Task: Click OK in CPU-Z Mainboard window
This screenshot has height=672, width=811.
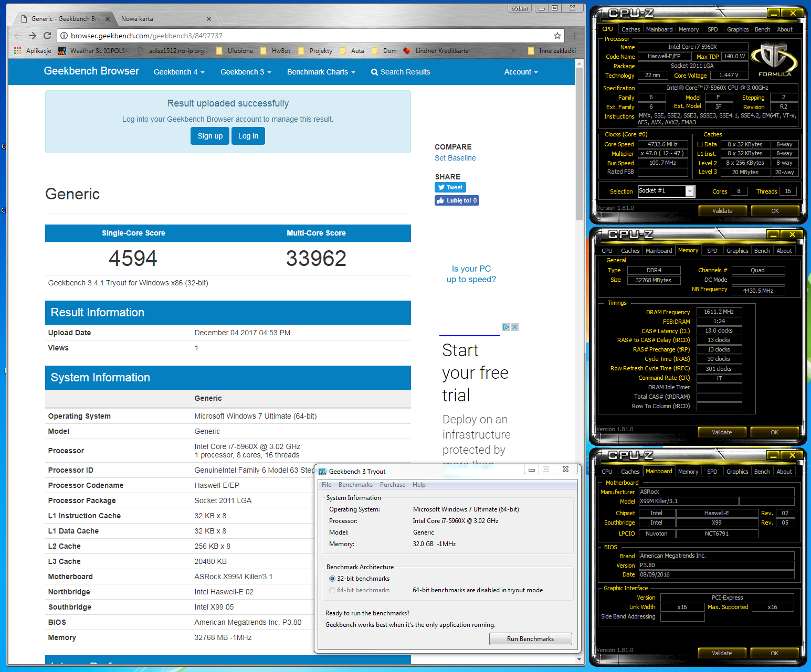Action: pyautogui.click(x=774, y=653)
